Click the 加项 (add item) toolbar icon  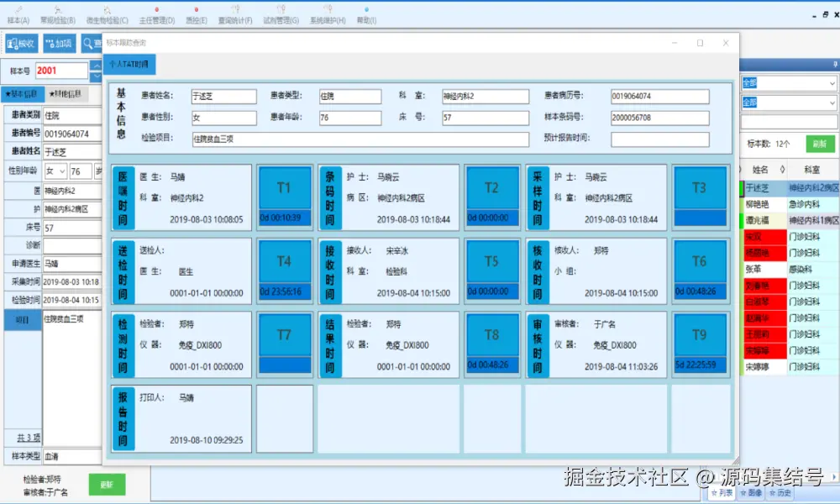pos(59,43)
